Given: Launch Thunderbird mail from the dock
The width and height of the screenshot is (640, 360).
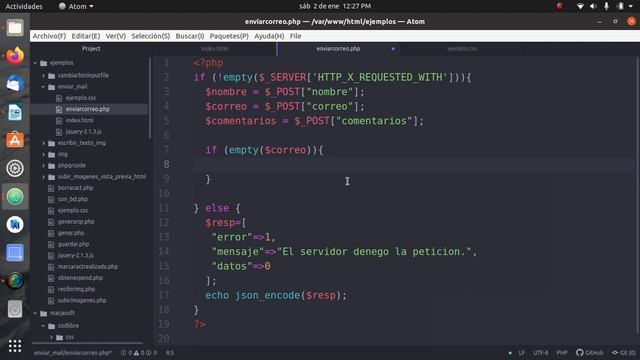Looking at the screenshot, I should 15,84.
